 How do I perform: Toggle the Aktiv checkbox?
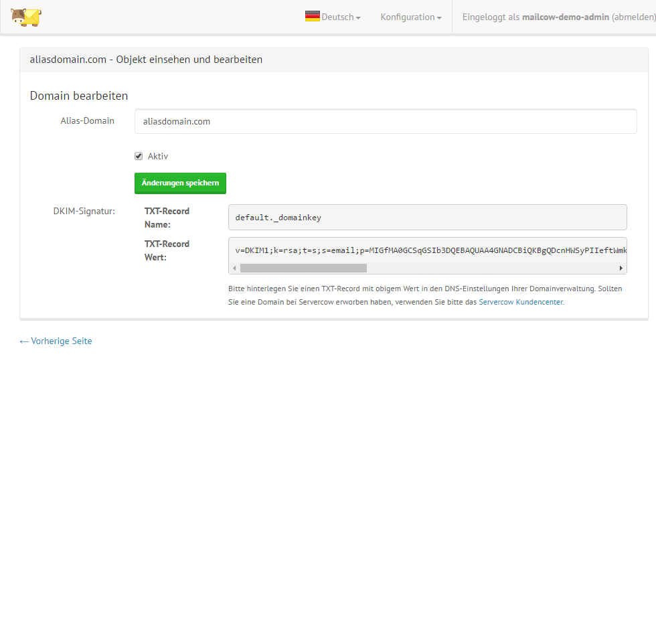(x=139, y=156)
